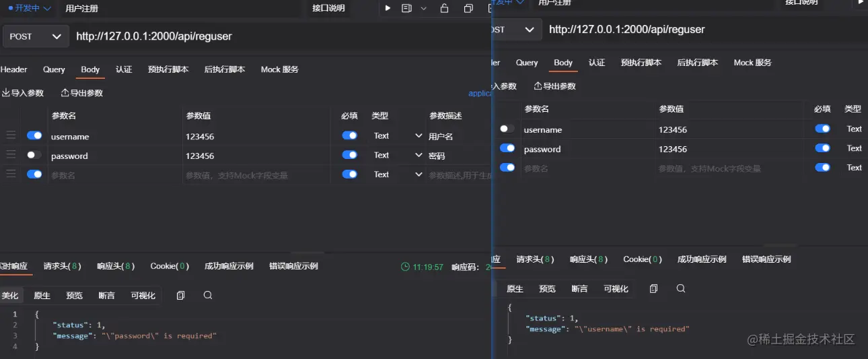Open the Text type dropdown of the empty left row

(397, 174)
